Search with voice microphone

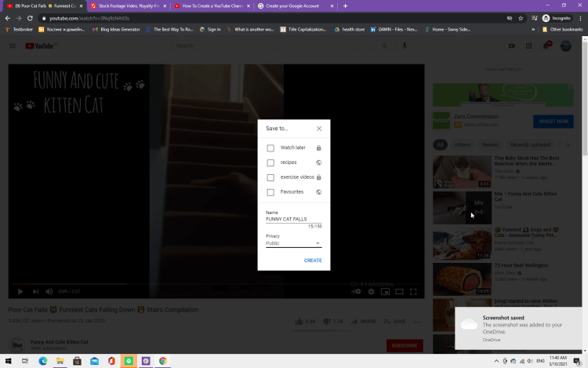405,46
